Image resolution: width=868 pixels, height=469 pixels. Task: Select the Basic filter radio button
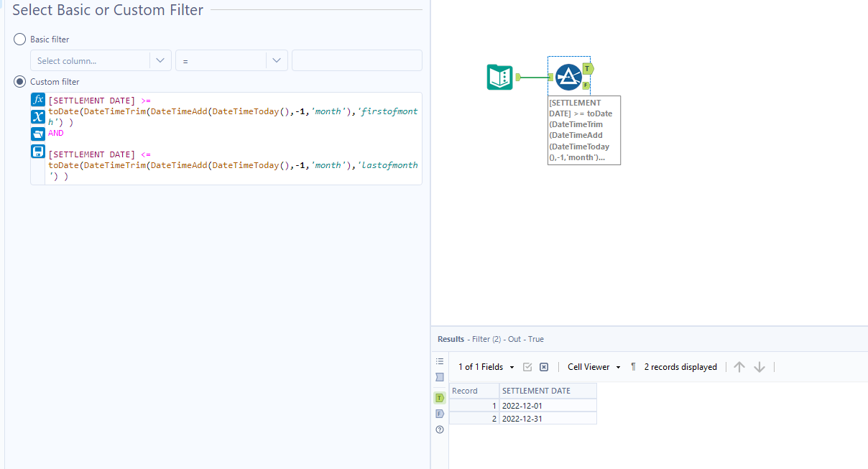click(19, 40)
